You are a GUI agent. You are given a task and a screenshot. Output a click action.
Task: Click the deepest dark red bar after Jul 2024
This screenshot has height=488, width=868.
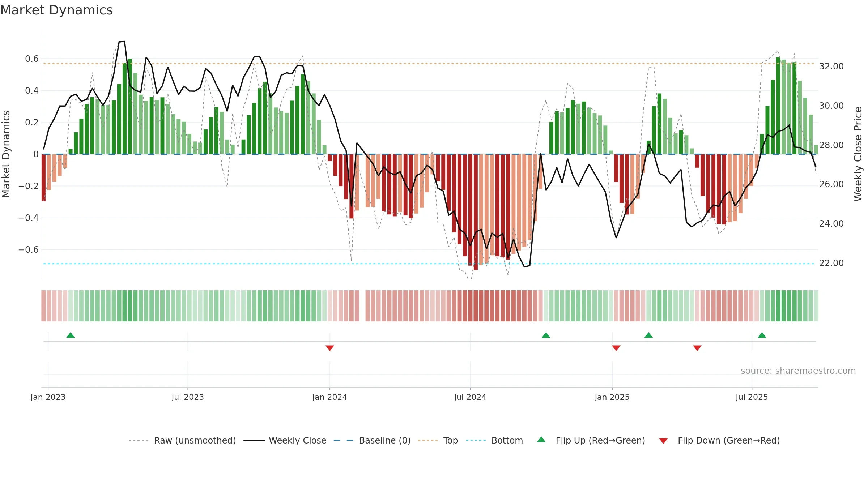pos(476,212)
